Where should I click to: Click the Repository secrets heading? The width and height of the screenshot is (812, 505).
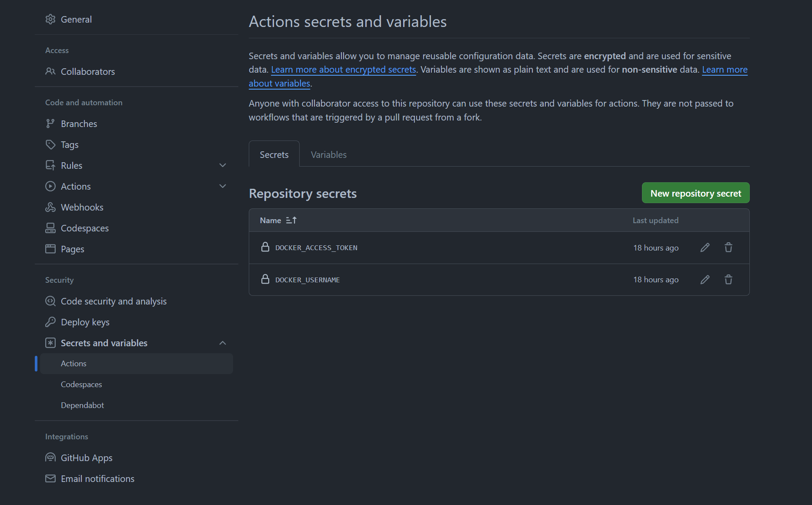pyautogui.click(x=303, y=193)
